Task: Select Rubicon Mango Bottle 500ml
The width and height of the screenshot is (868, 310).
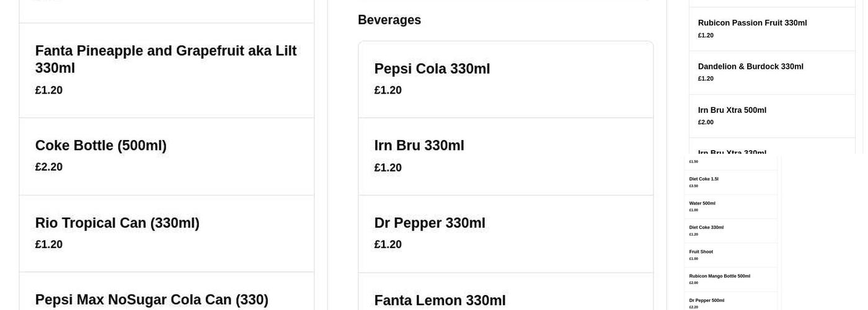Action: (719, 276)
